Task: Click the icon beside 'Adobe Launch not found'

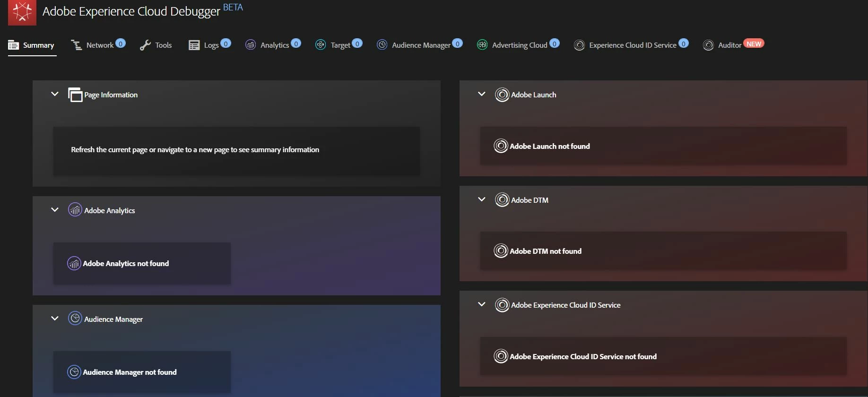Action: tap(501, 146)
